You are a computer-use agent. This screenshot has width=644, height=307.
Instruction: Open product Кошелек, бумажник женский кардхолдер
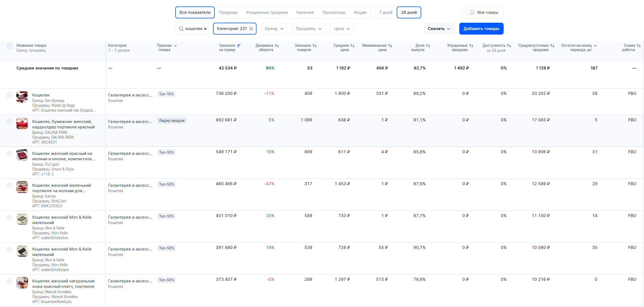63,124
